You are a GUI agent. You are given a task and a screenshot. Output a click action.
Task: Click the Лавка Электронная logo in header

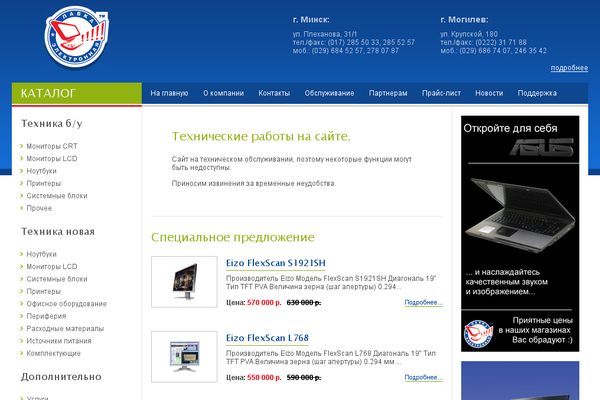click(77, 37)
